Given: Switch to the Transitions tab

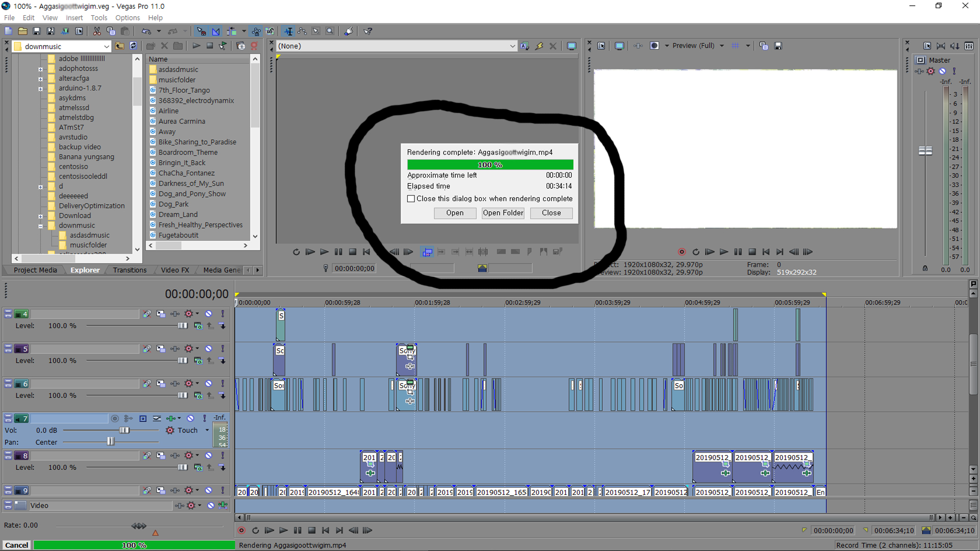Looking at the screenshot, I should click(x=130, y=270).
